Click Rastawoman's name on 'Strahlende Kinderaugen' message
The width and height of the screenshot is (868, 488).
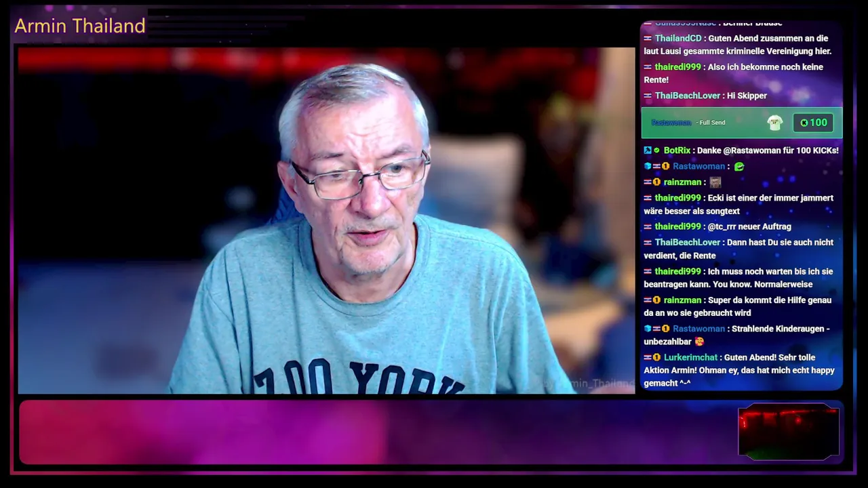click(699, 329)
